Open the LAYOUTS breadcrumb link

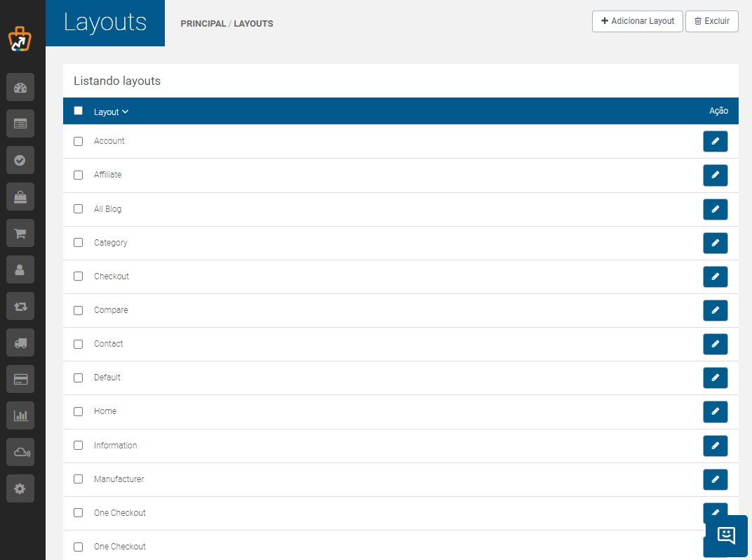click(253, 24)
